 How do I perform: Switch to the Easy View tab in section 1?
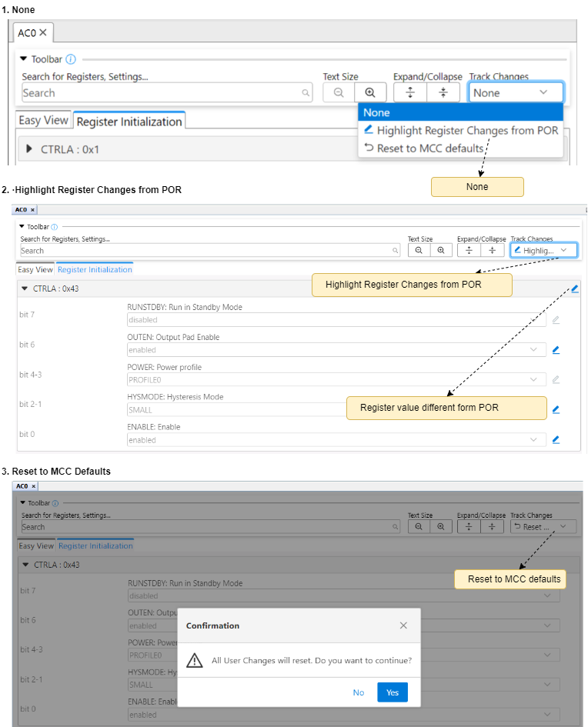43,121
